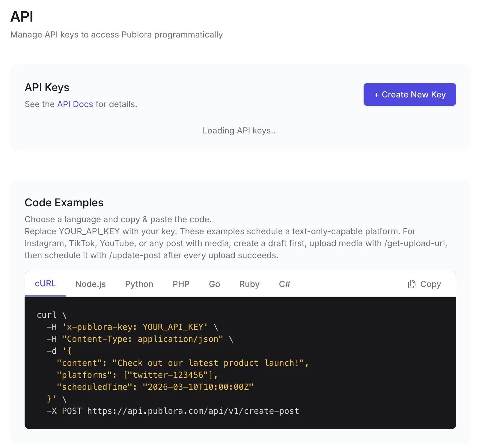479x448 pixels.
Task: Click the "content" line in code block
Action: pos(183,363)
